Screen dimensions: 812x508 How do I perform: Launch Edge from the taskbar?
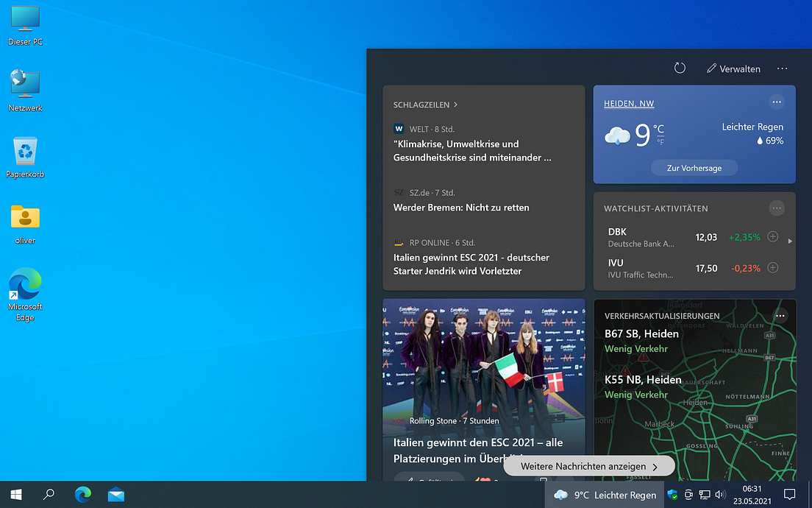tap(83, 495)
